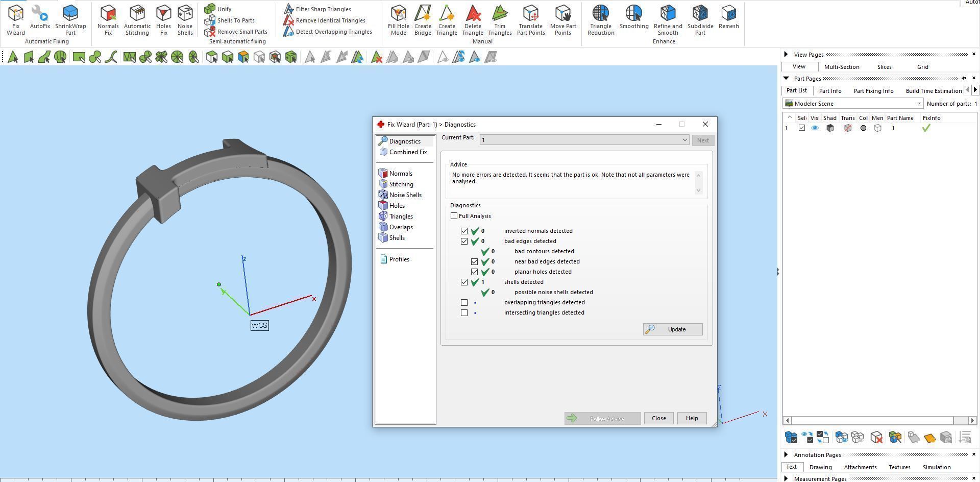Expand the Measurement Pages panel
Viewport: 980px width, 482px height.
[x=786, y=478]
